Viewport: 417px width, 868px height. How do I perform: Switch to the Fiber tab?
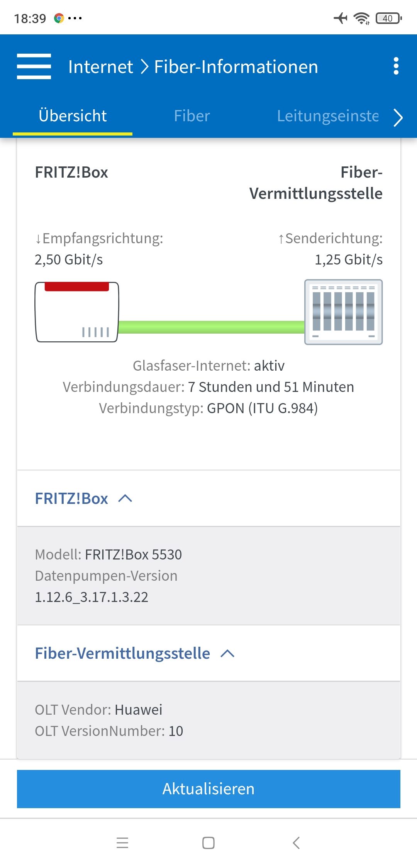pos(192,116)
